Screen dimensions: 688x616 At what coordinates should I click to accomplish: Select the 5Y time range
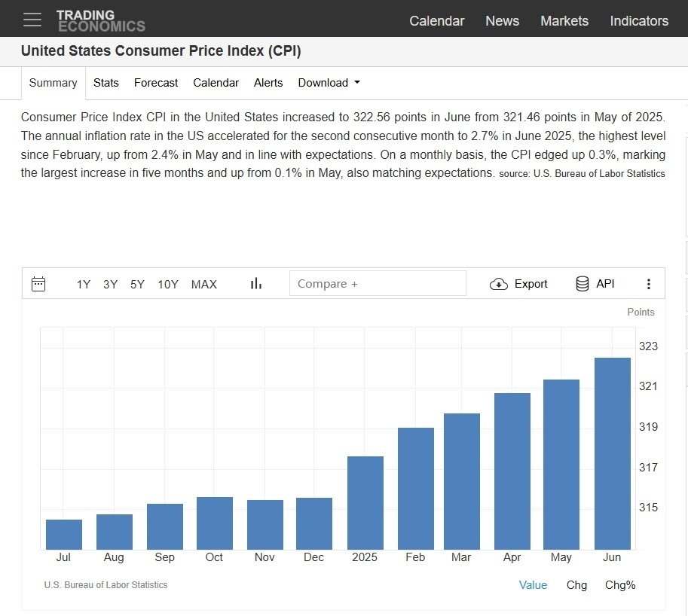(x=137, y=285)
